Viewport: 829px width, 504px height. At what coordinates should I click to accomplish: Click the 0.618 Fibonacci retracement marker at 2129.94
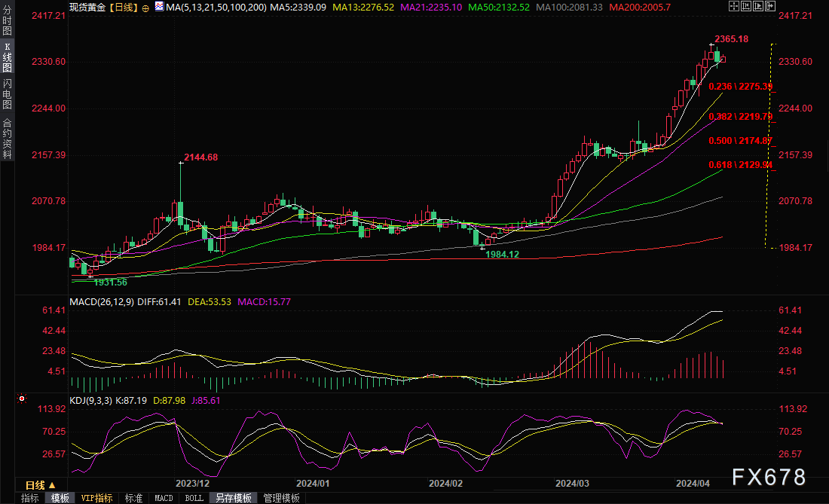coord(740,165)
